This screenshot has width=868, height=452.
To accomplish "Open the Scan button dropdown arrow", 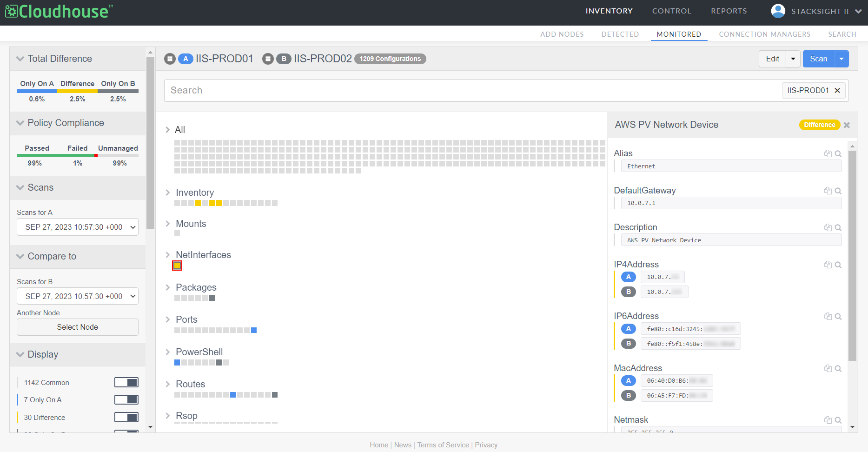I will (x=841, y=59).
